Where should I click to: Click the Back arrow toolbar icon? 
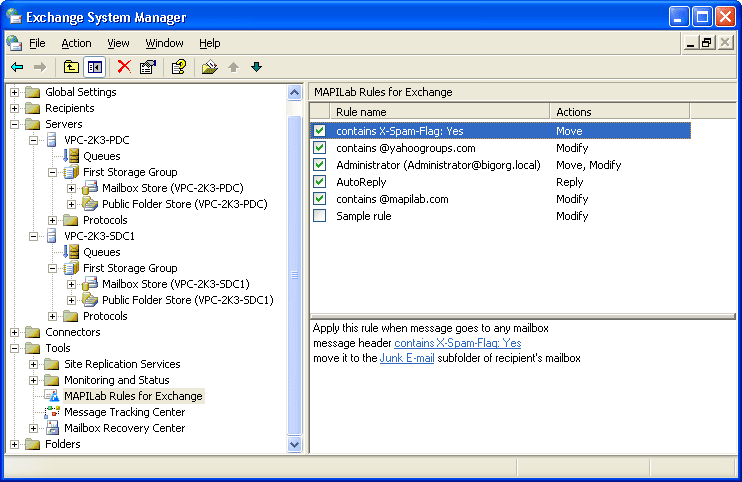pos(18,67)
